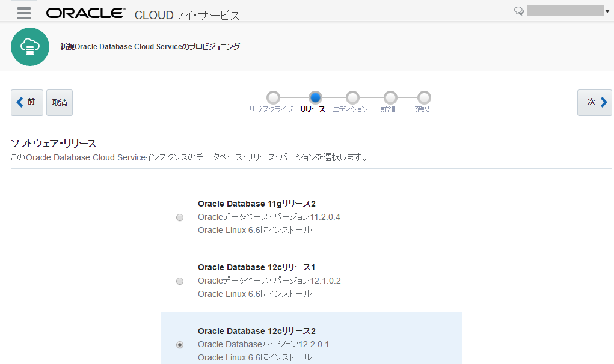
Task: Click the バージョン12.1.0.2 text
Action: point(307,281)
